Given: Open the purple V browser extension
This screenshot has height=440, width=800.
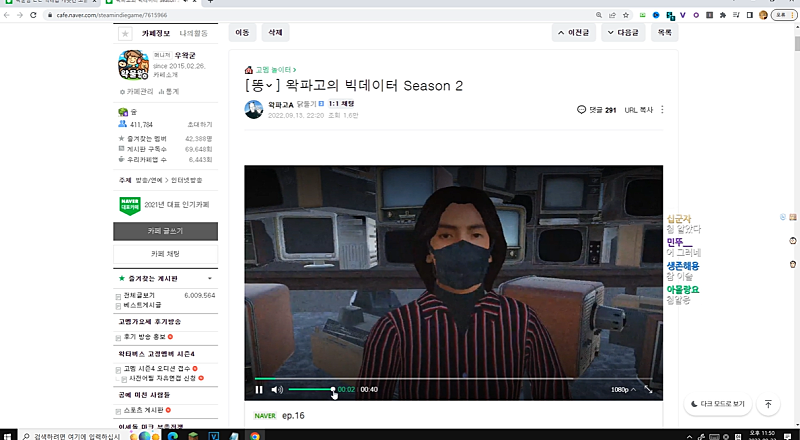Looking at the screenshot, I should click(x=683, y=15).
